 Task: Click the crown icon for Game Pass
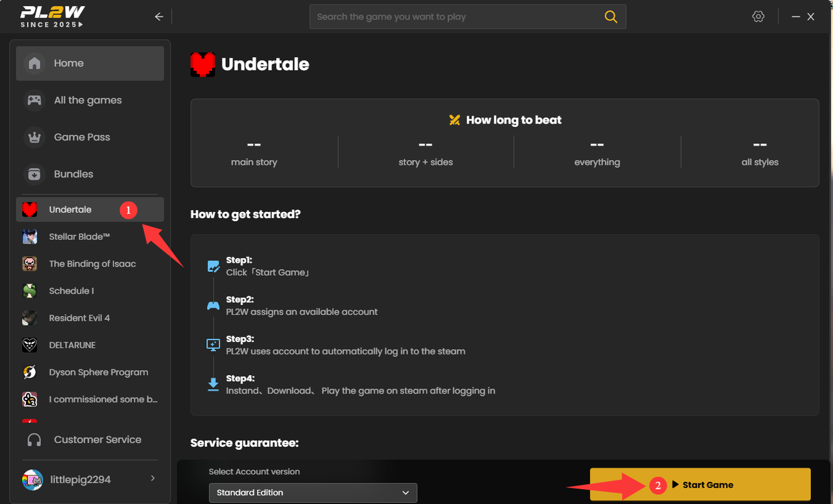pyautogui.click(x=34, y=137)
